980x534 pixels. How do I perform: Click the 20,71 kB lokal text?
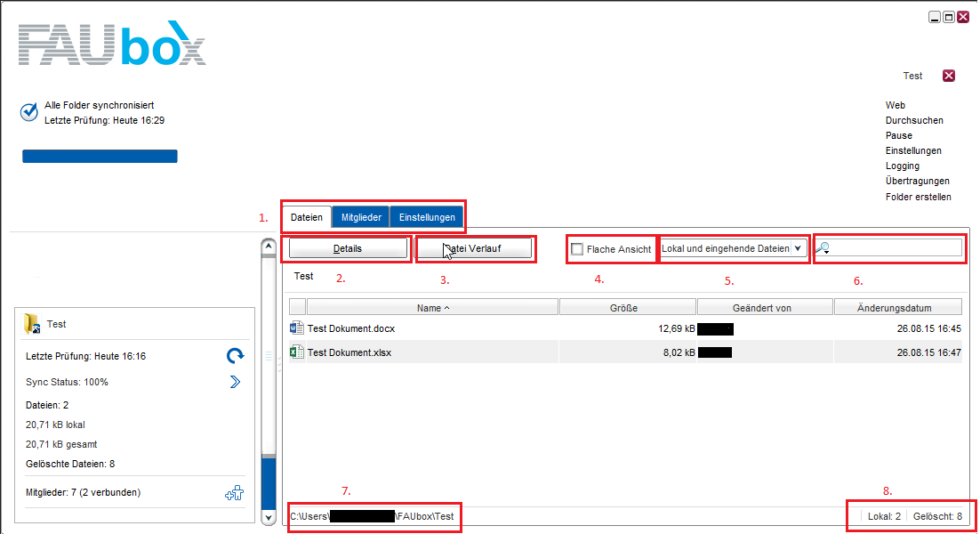click(x=55, y=424)
